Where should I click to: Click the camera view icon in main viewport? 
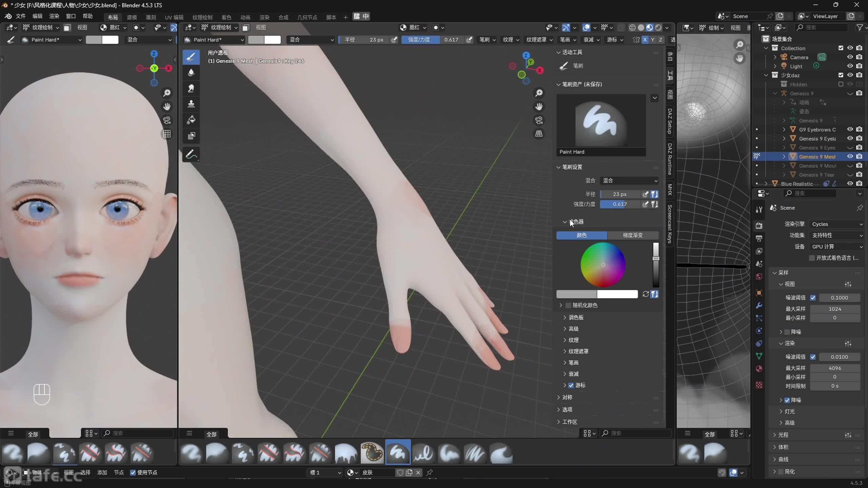tap(539, 120)
